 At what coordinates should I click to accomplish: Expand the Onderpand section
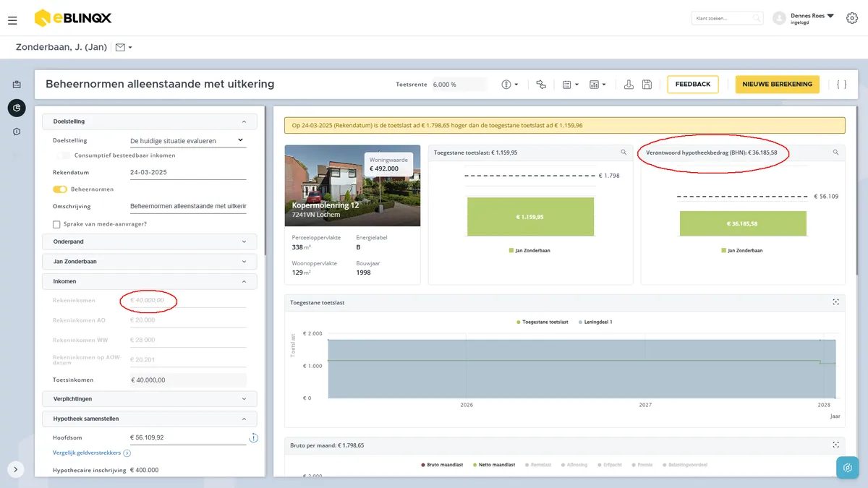150,242
